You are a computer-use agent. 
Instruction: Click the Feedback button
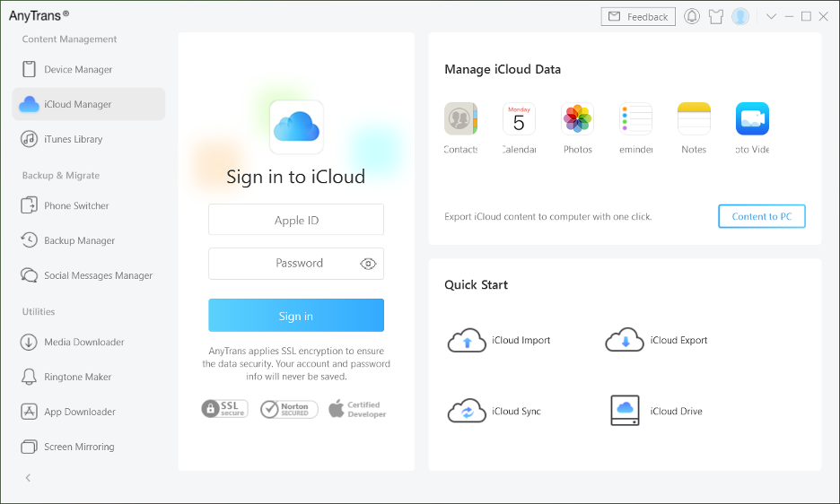click(x=638, y=17)
